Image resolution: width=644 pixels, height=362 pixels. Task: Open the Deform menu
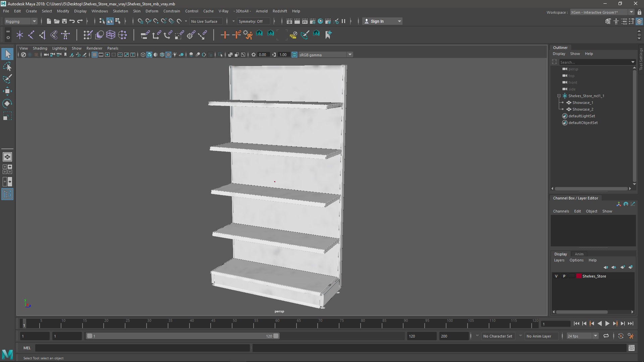[x=152, y=11]
